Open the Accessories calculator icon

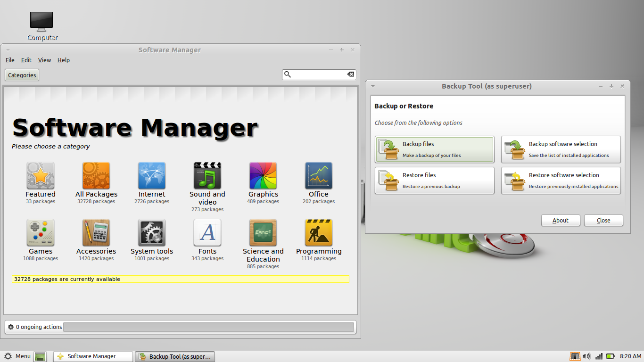click(96, 233)
